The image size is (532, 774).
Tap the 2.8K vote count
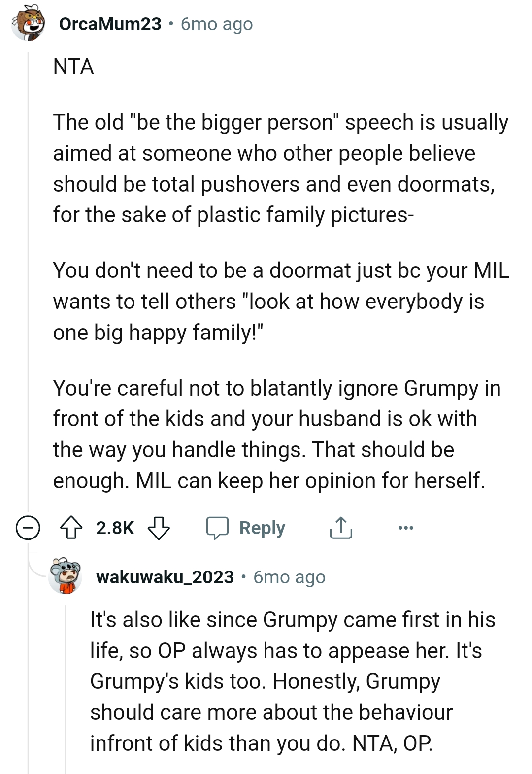coord(115,528)
